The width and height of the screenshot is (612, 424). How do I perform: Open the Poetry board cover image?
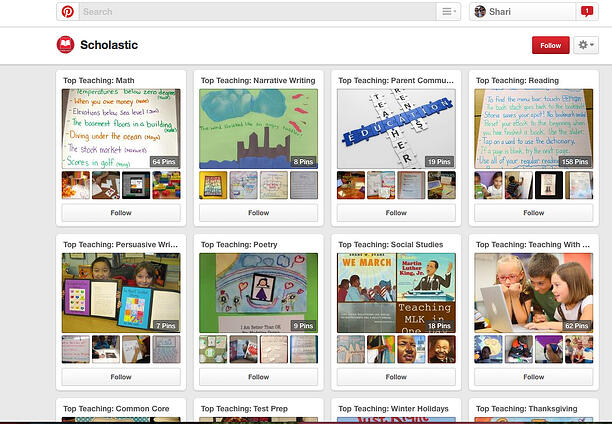[258, 293]
